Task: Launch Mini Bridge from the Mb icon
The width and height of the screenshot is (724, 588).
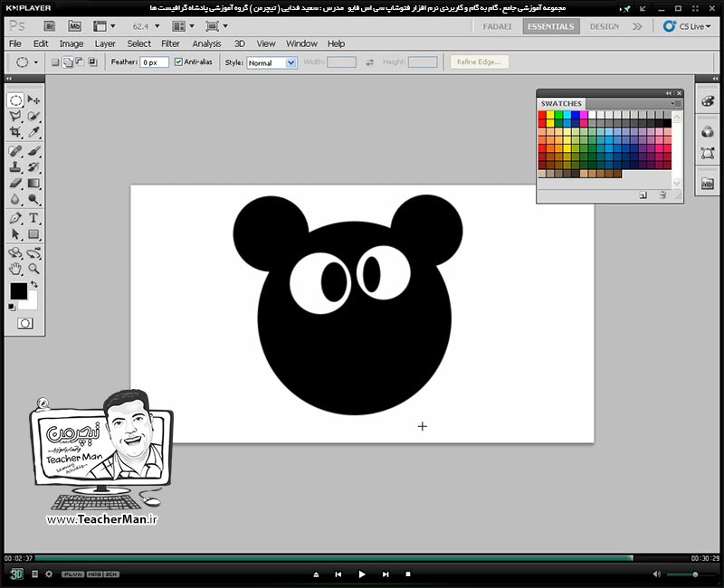Action: tap(74, 26)
